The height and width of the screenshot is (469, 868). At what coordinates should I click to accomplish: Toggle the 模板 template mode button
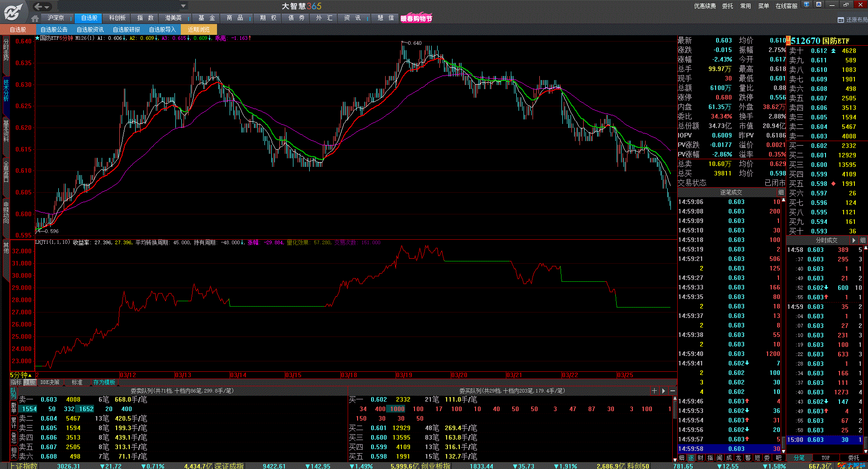[30, 383]
